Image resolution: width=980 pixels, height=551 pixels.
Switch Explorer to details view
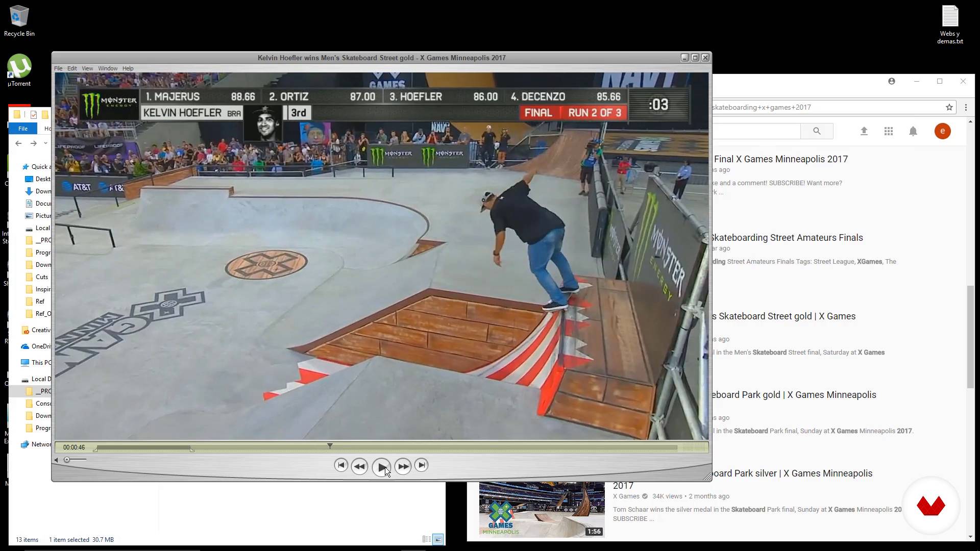[427, 539]
